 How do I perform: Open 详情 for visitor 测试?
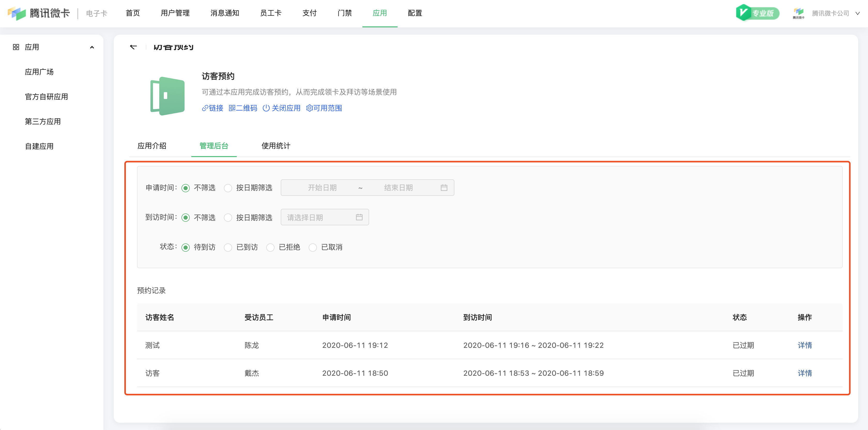click(x=805, y=345)
